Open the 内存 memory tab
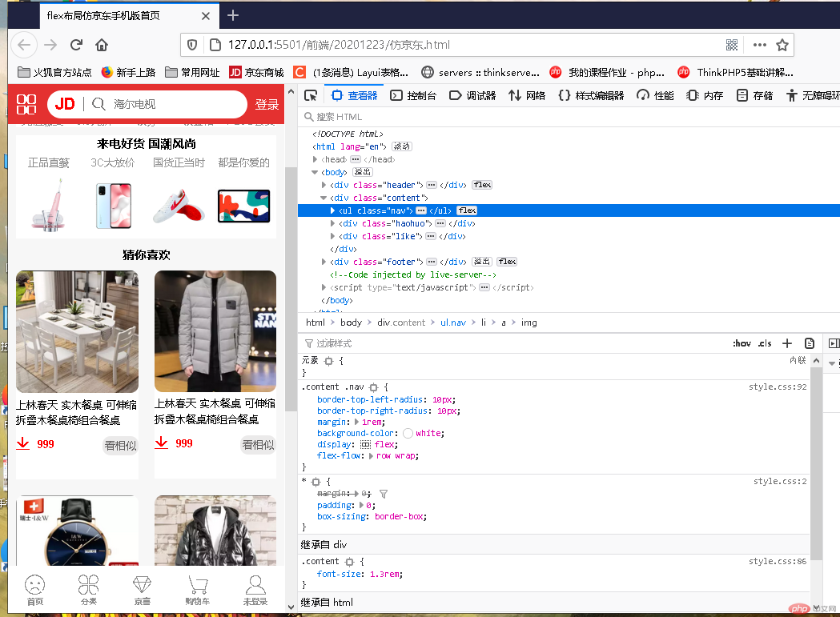The height and width of the screenshot is (617, 840). (x=705, y=95)
